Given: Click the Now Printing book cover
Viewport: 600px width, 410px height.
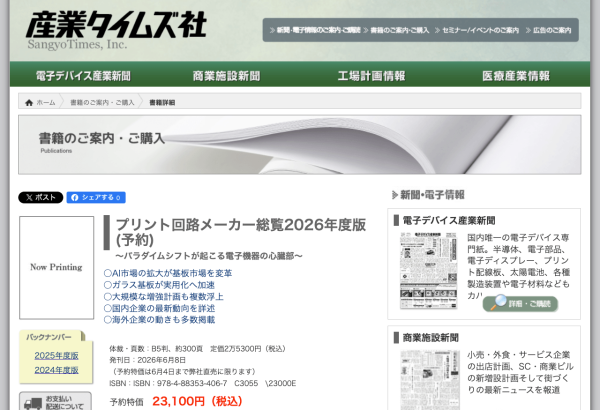Looking at the screenshot, I should pyautogui.click(x=57, y=268).
